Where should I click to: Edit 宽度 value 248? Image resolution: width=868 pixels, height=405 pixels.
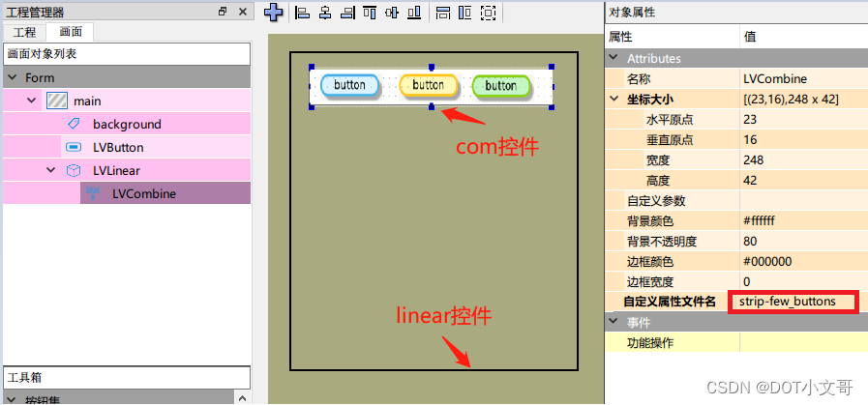[804, 159]
